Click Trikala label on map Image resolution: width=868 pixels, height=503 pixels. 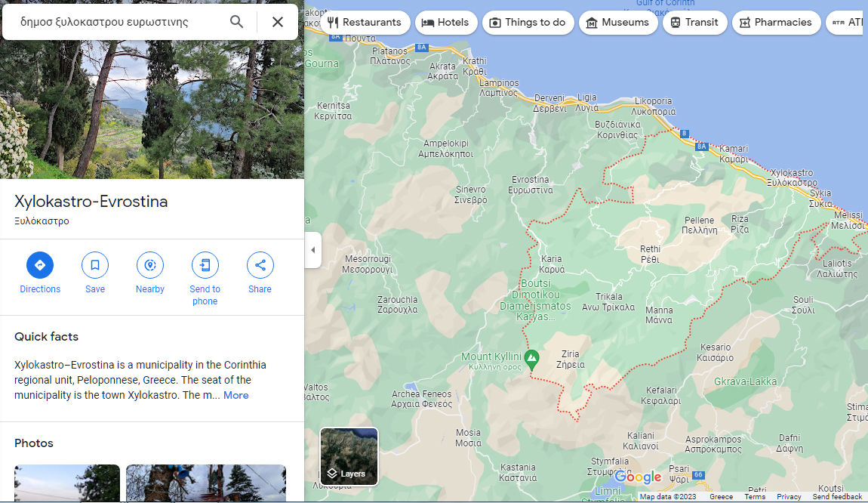click(x=608, y=302)
